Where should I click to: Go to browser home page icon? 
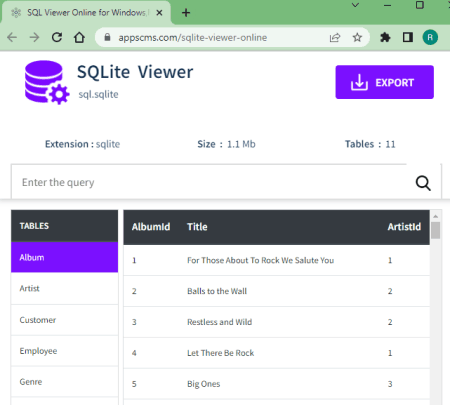(x=79, y=37)
